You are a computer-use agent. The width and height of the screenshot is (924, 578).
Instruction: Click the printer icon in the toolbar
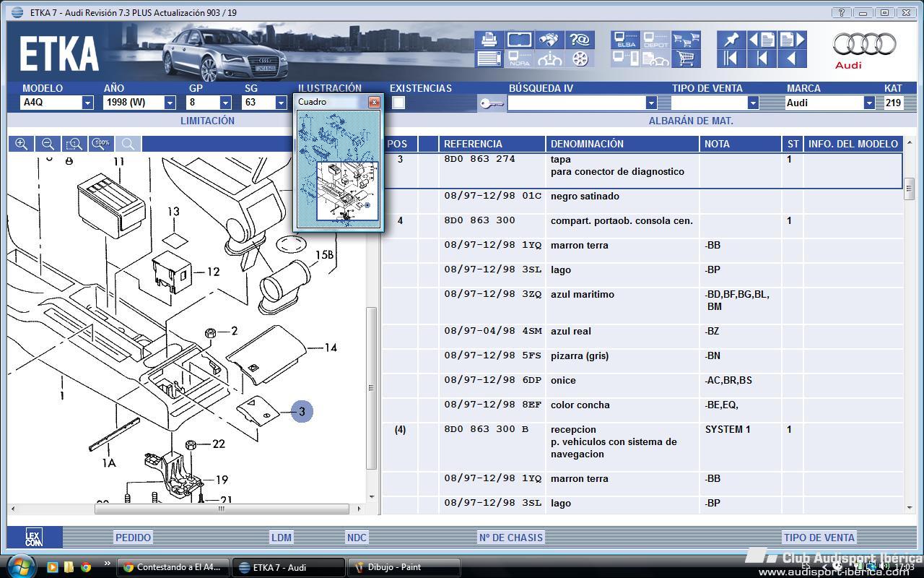click(x=489, y=40)
